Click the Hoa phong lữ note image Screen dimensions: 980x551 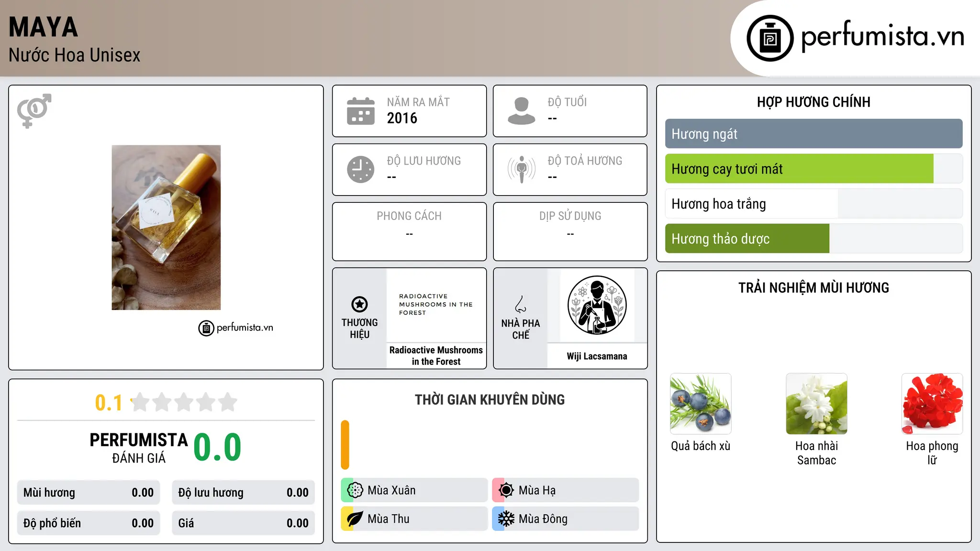coord(932,404)
